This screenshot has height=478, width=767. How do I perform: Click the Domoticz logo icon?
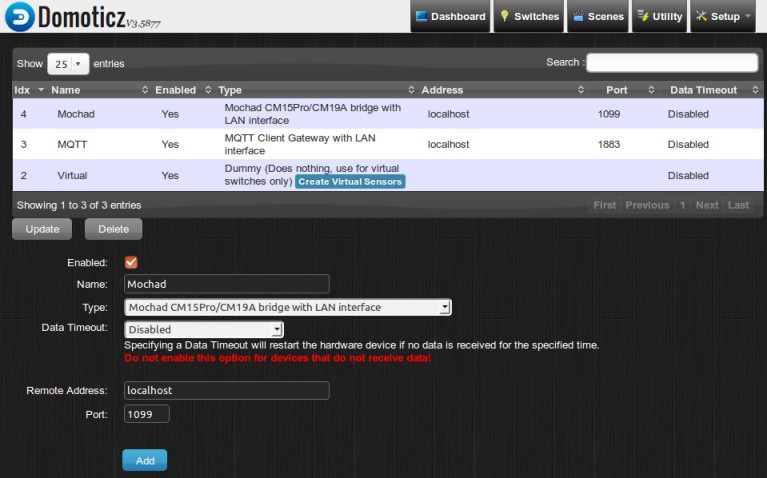(17, 16)
